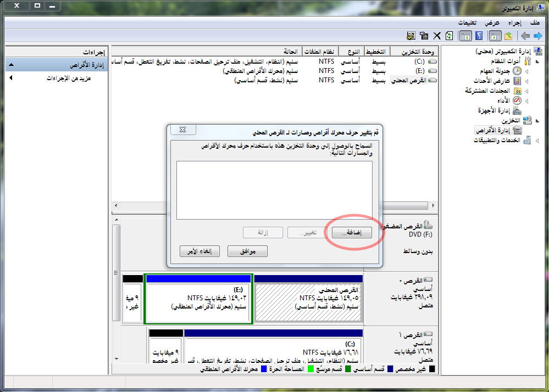Toggle the console tree pane toolbar button
Screen dimensions: 549x392
coord(495,36)
